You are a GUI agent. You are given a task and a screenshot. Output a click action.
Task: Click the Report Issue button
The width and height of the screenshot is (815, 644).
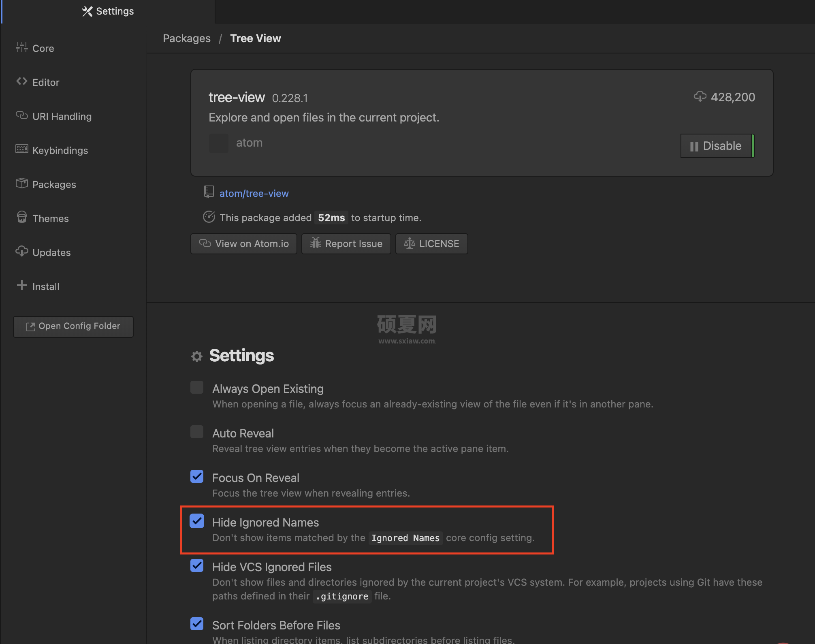(346, 244)
